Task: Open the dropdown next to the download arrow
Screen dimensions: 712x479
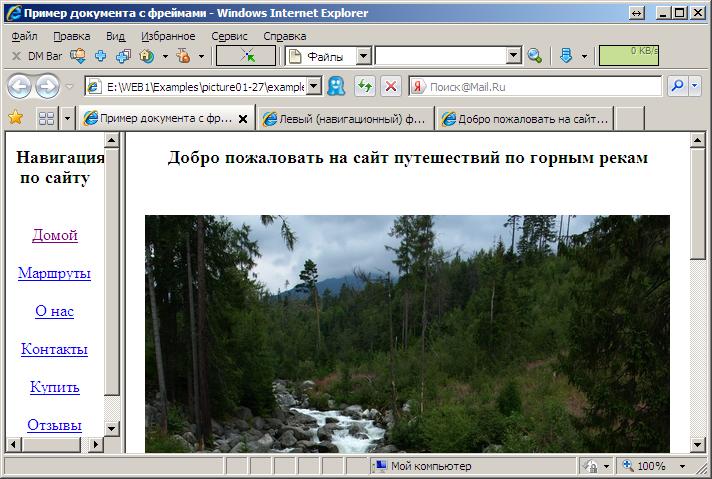Action: tap(584, 57)
